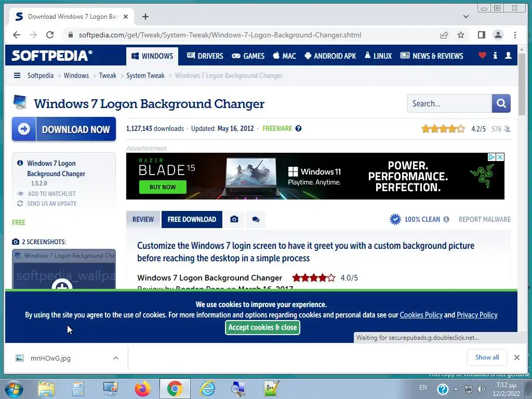The height and width of the screenshot is (399, 532).
Task: Open the Linux section
Action: (x=378, y=56)
